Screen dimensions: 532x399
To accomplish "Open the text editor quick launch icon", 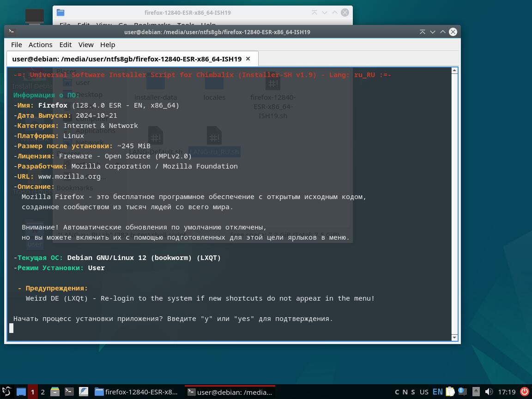I will point(84,392).
